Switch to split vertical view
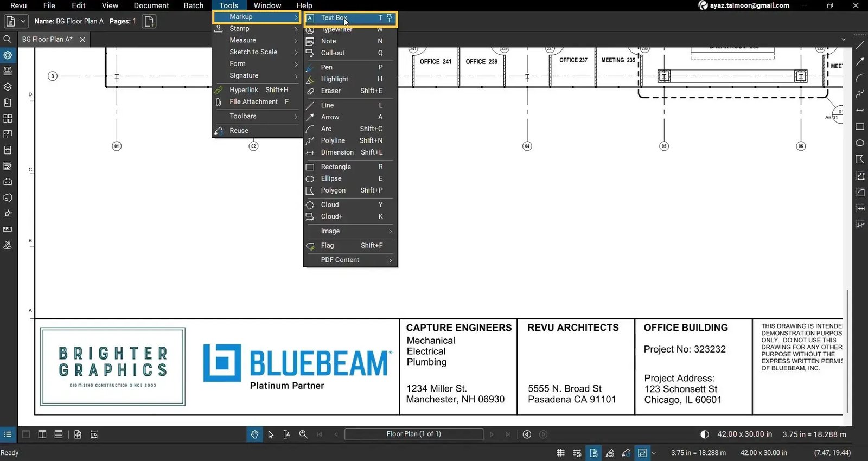Screen dimensions: 868x461 click(x=42, y=434)
